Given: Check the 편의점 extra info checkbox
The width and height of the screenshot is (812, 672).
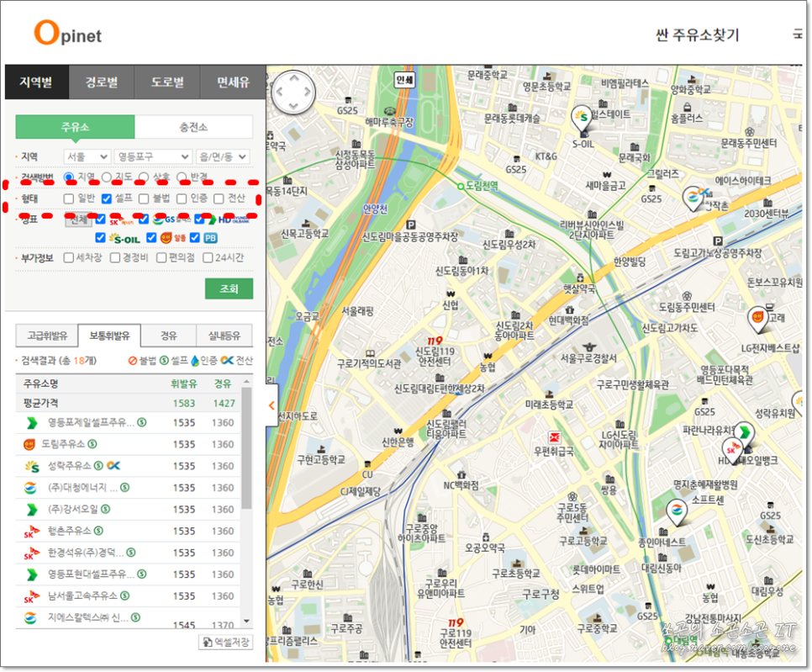Looking at the screenshot, I should click(161, 257).
